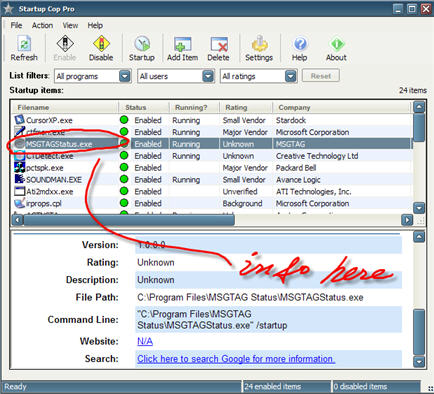Select the CursorXP.exe row
The image size is (434, 394).
pyautogui.click(x=213, y=120)
